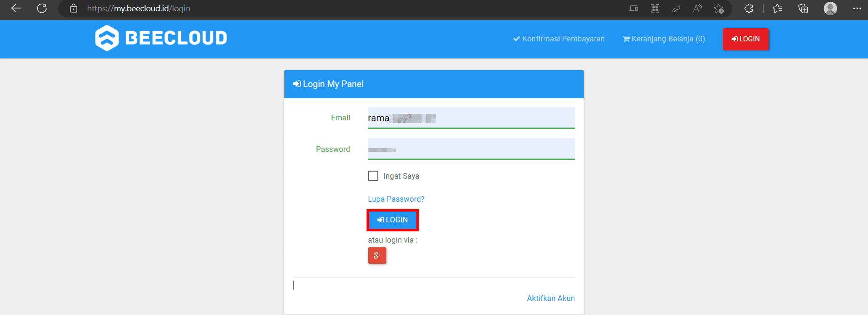Open browser Settings and more menu

pyautogui.click(x=857, y=8)
